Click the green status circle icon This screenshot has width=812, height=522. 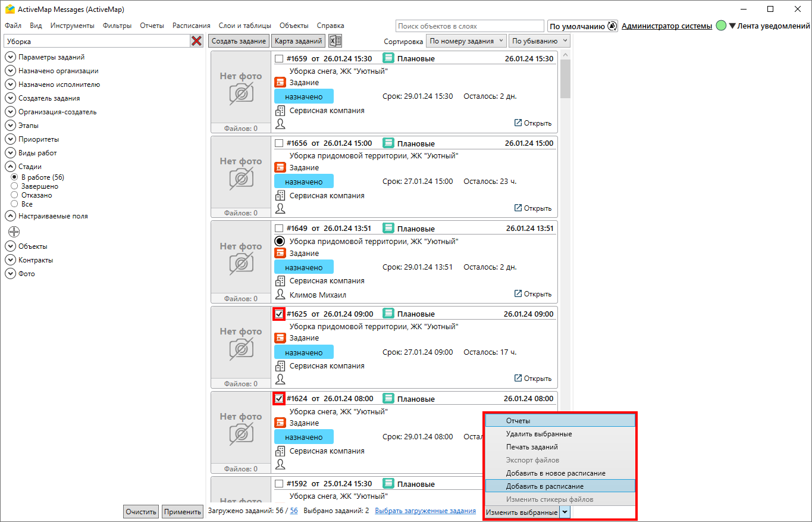[x=721, y=26]
